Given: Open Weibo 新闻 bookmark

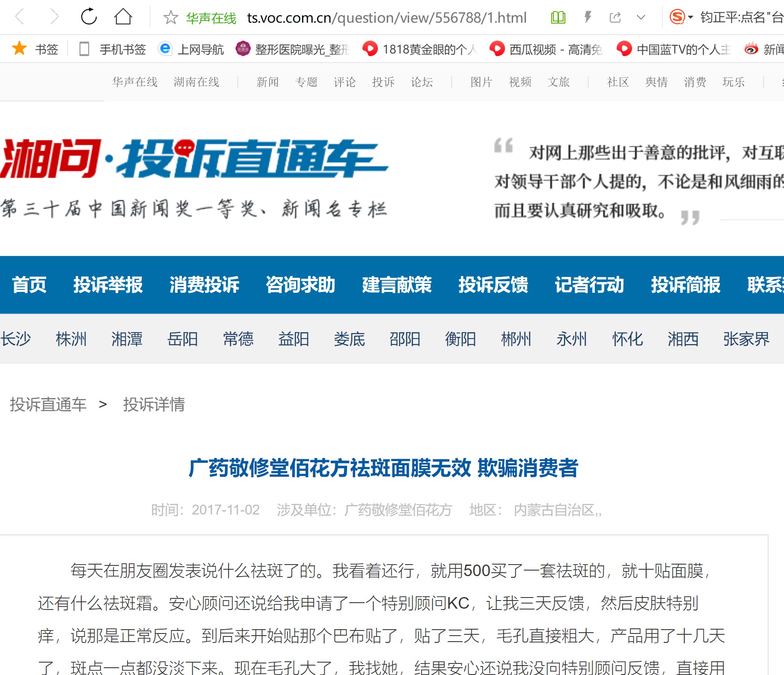Looking at the screenshot, I should coord(764,49).
